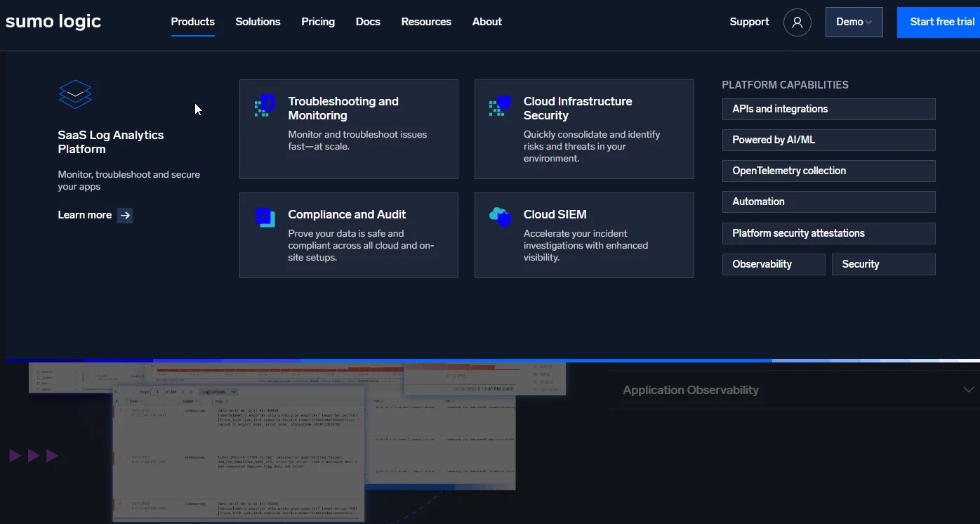Click the first purple play arrow
Image resolution: width=980 pixels, height=524 pixels.
pyautogui.click(x=14, y=455)
